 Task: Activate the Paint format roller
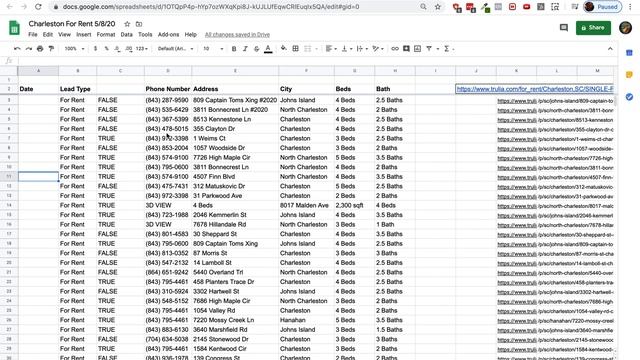(51, 49)
